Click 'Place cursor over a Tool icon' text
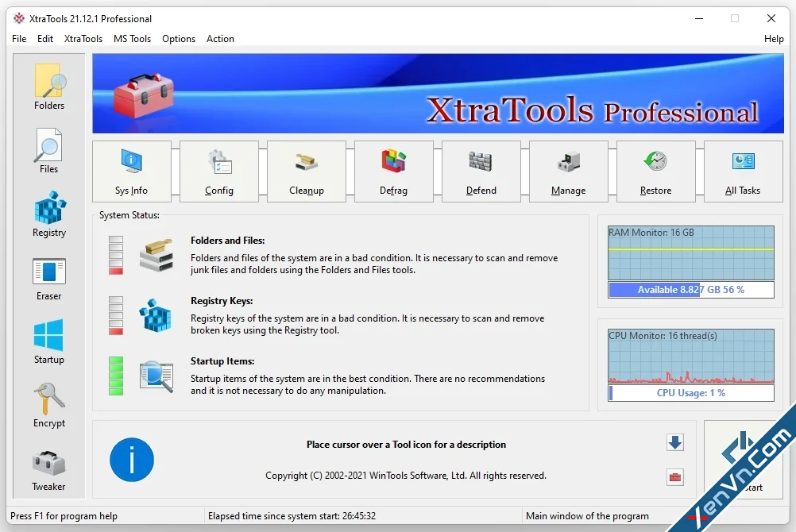Viewport: 796px width, 532px height. tap(406, 445)
